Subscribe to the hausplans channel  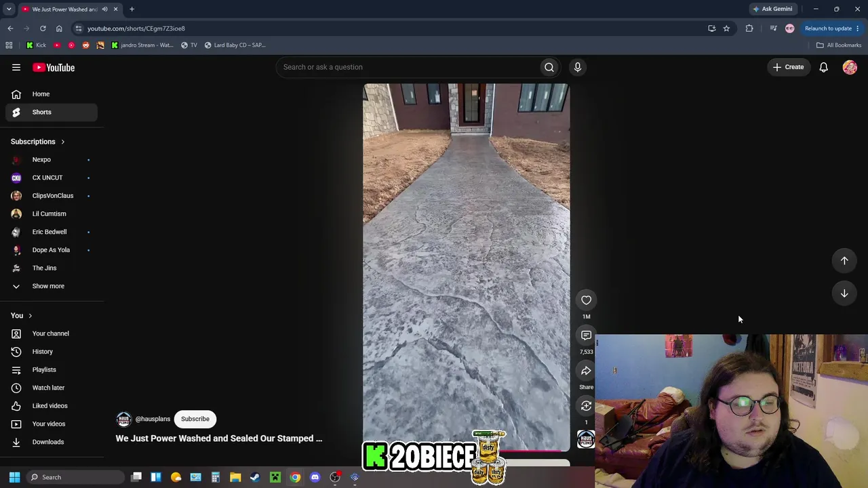click(195, 419)
